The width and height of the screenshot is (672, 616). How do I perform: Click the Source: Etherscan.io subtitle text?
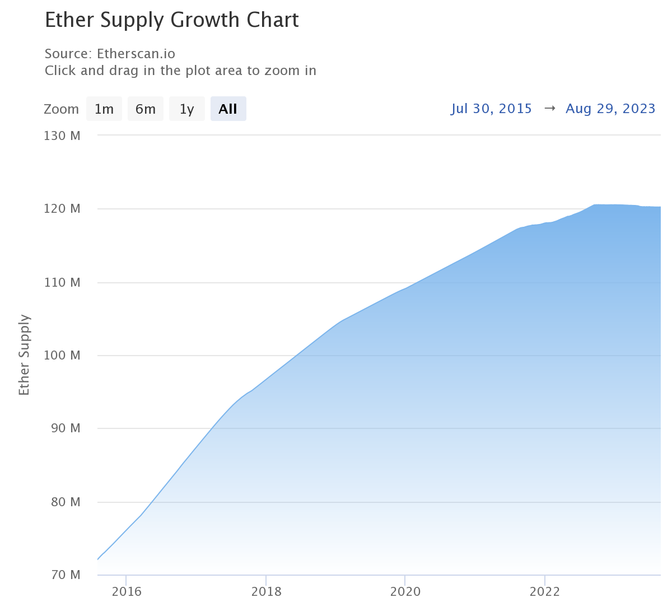[x=110, y=54]
